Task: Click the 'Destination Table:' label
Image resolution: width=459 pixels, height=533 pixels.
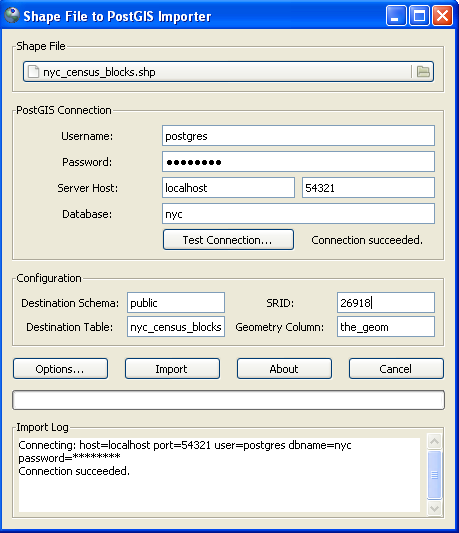Action: click(x=69, y=327)
